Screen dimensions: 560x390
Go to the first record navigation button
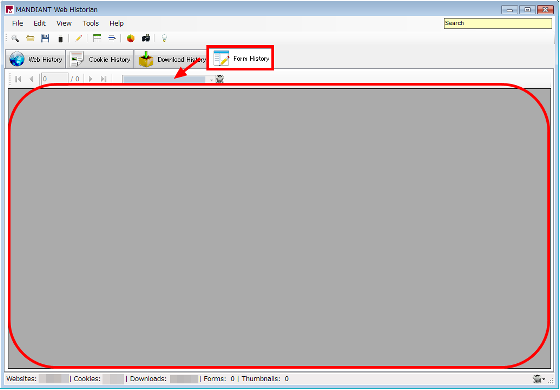coord(18,79)
